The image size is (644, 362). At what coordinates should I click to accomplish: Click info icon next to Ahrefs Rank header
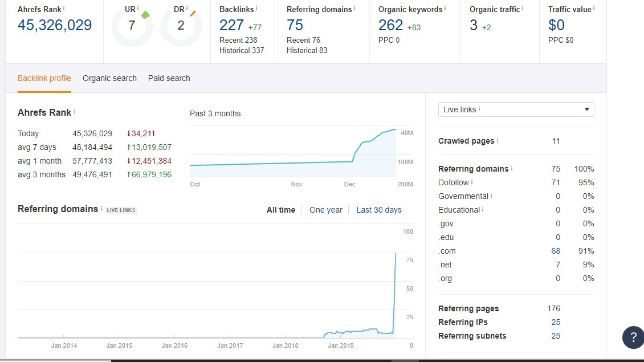(64, 8)
